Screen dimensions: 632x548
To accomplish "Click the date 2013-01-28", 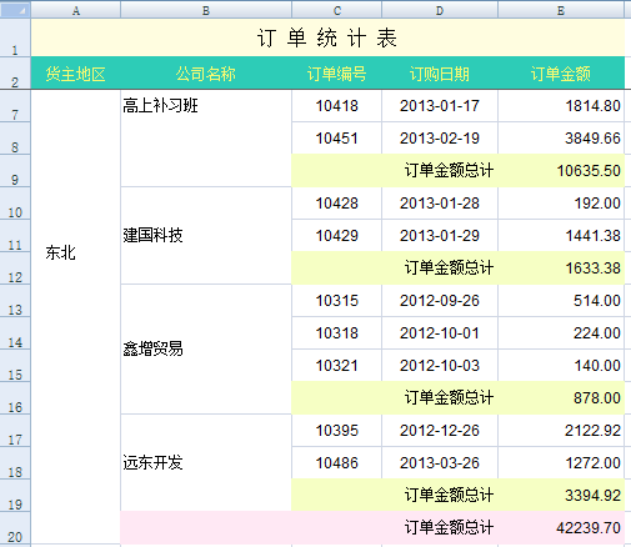I will [440, 203].
